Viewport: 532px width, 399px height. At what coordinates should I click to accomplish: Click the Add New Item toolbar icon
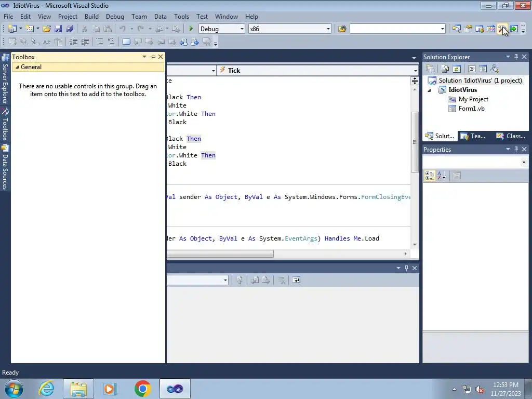[x=30, y=29]
